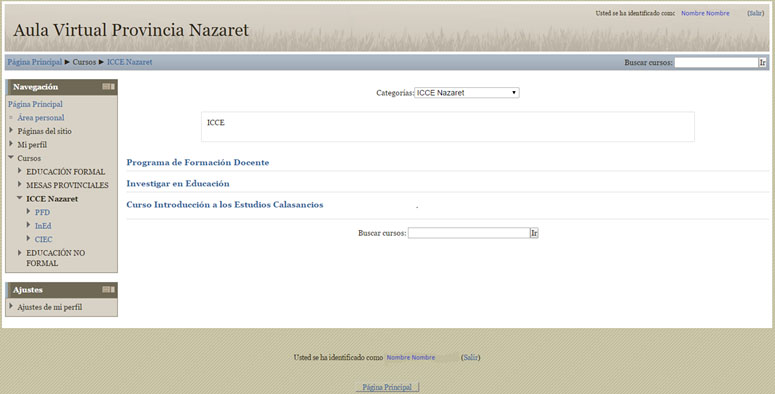
Task: Focus the Buscar cursos field below course list
Action: coord(469,233)
